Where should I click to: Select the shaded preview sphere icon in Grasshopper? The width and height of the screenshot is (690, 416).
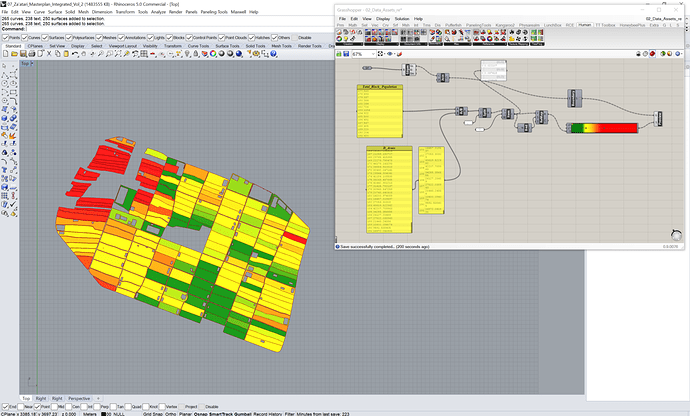652,54
